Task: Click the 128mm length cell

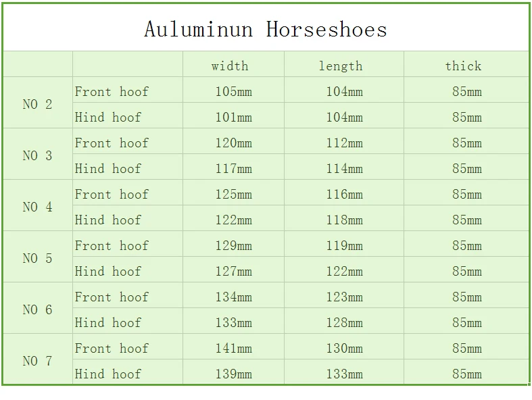Action: (344, 321)
